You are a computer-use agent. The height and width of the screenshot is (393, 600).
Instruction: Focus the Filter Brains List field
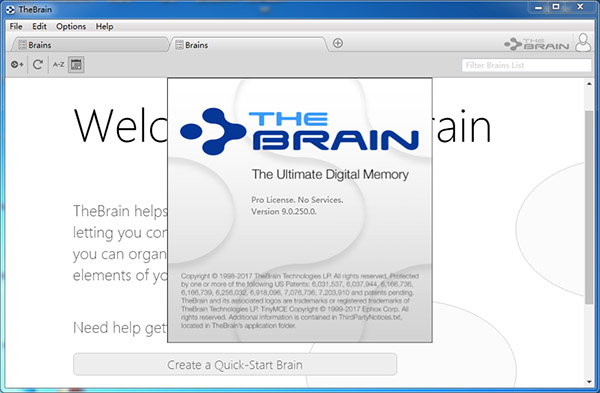(x=526, y=65)
